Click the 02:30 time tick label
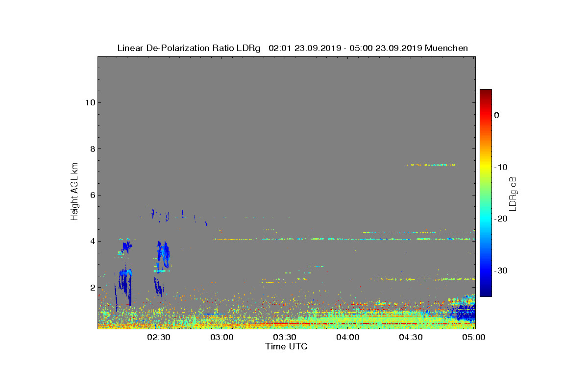 coord(158,337)
